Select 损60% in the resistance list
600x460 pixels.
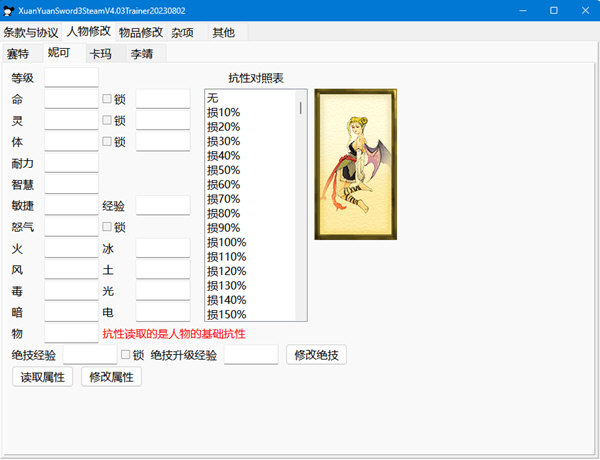[x=250, y=184]
